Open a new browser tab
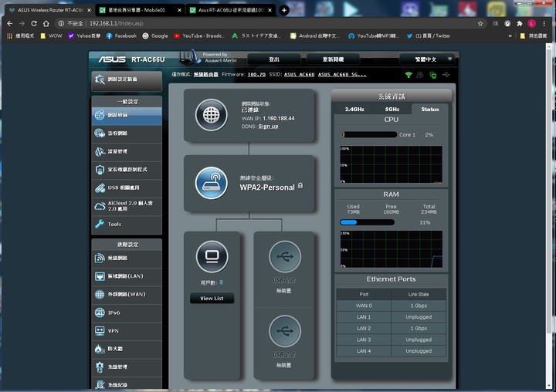 coord(284,10)
